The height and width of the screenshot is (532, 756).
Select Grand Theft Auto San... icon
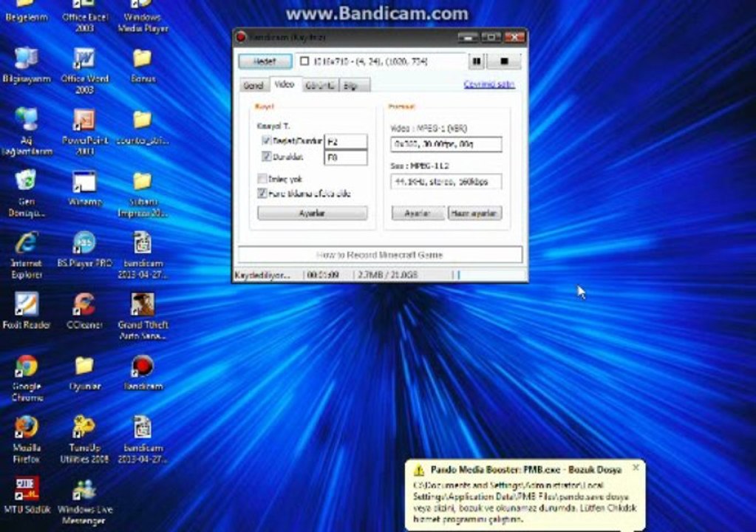click(142, 304)
